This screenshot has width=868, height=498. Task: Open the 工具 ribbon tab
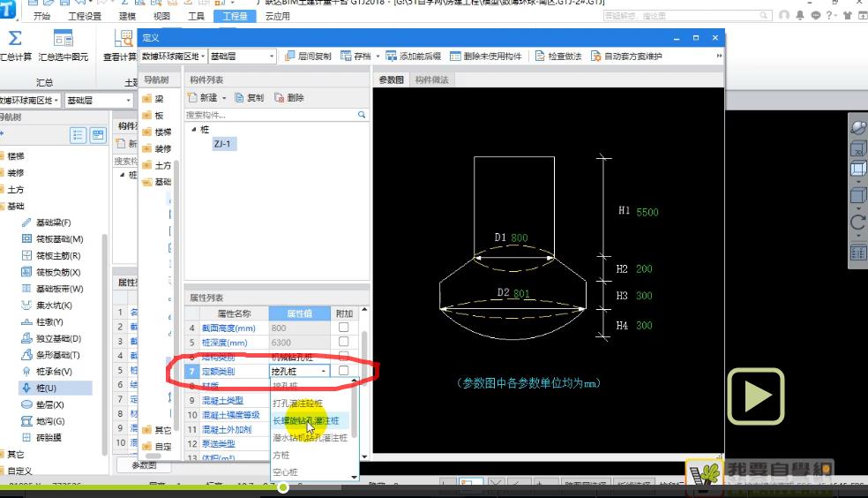click(x=196, y=16)
